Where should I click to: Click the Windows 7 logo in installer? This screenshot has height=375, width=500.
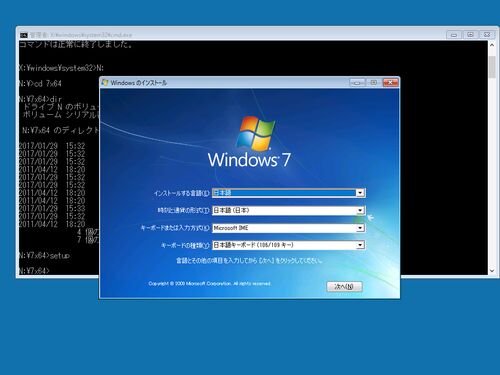(250, 142)
